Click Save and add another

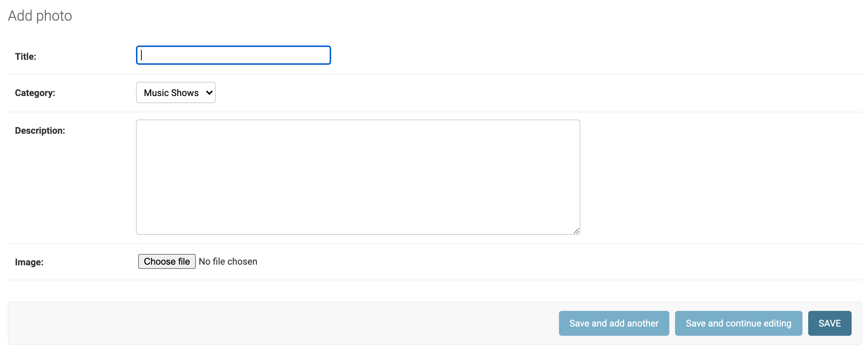[x=614, y=323]
